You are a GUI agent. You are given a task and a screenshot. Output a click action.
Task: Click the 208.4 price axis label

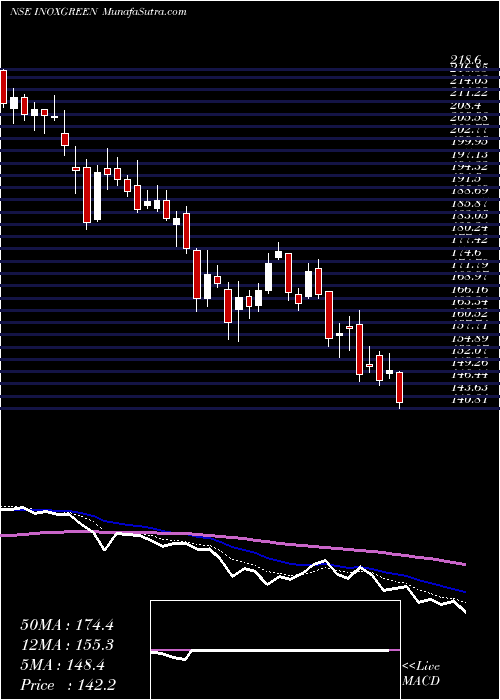466,106
